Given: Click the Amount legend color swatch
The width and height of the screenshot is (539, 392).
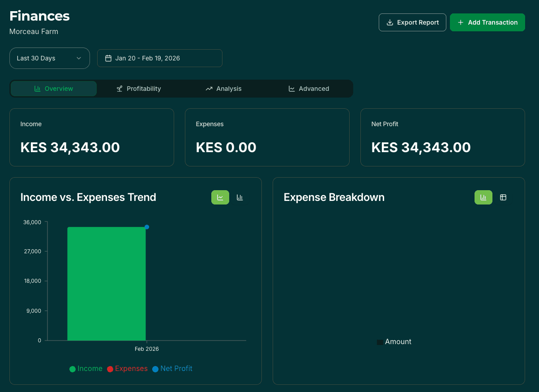Looking at the screenshot, I should [380, 341].
